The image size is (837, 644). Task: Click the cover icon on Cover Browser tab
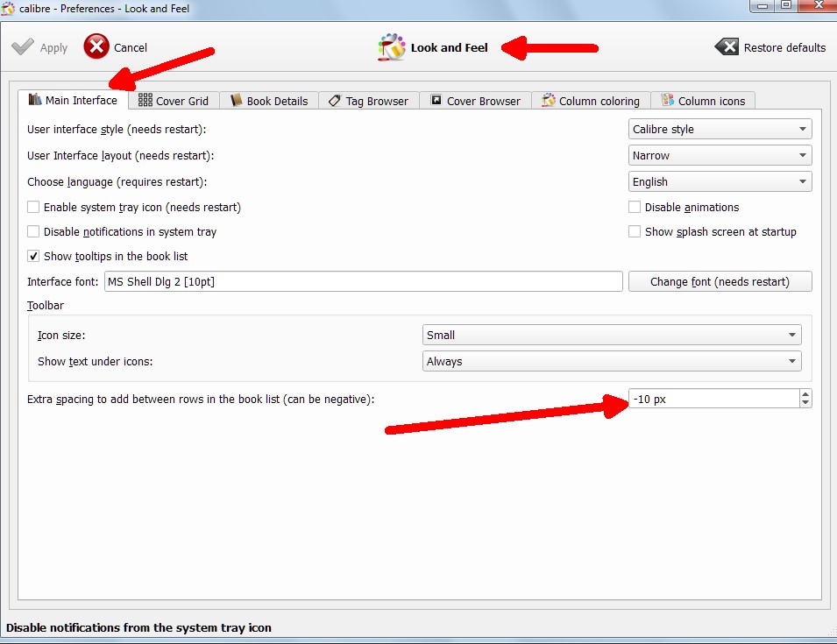[436, 100]
